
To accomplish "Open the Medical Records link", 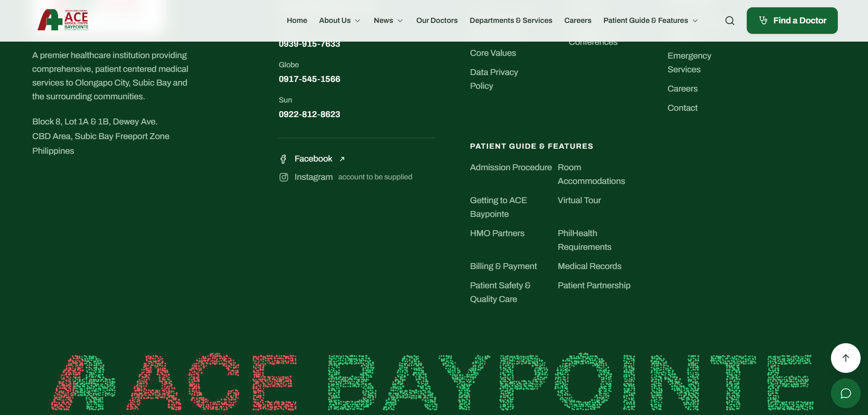I will pyautogui.click(x=589, y=266).
